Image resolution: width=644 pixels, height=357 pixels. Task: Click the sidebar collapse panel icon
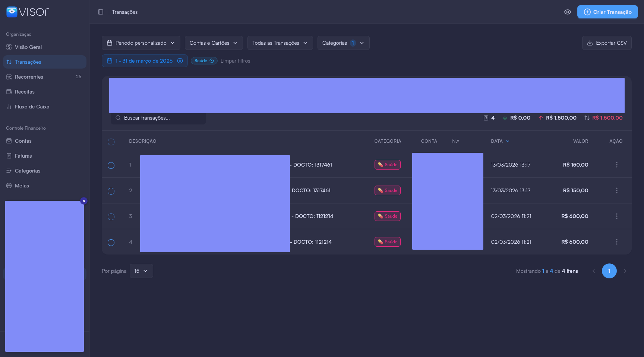pos(101,12)
